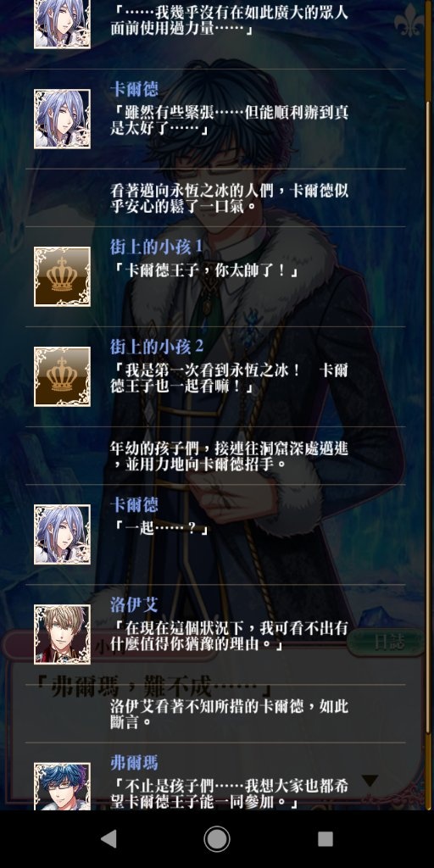Tap the Android home circle button
Screen dimensions: 434x868
(x=217, y=838)
